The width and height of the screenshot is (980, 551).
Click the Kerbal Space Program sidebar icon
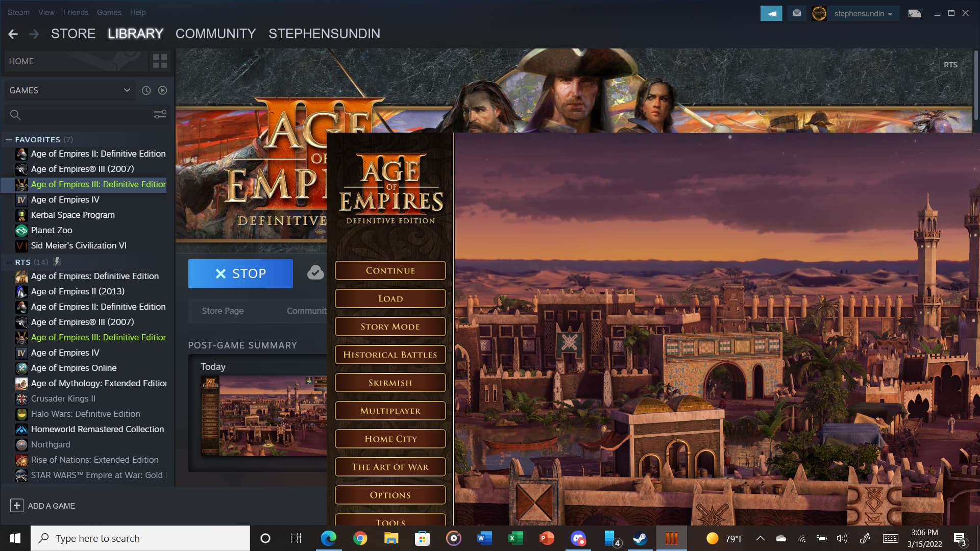coord(21,215)
